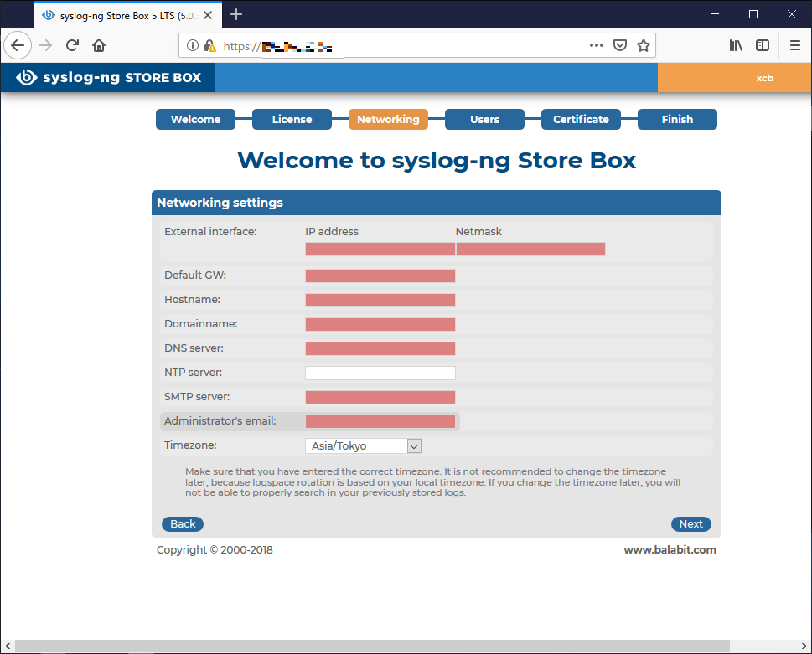Click the DNS server field
Screen dimensions: 812x654
(380, 348)
